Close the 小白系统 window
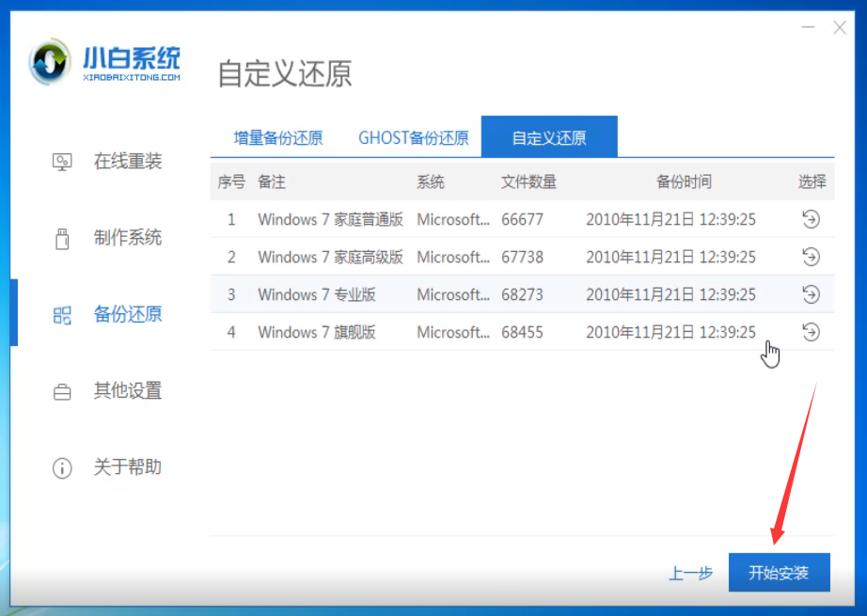The height and width of the screenshot is (616, 867). pos(840,27)
